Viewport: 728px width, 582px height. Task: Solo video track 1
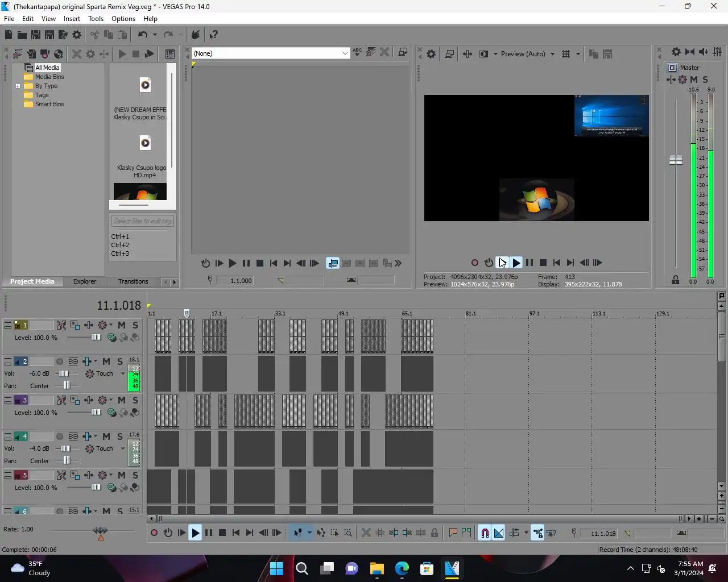[135, 325]
